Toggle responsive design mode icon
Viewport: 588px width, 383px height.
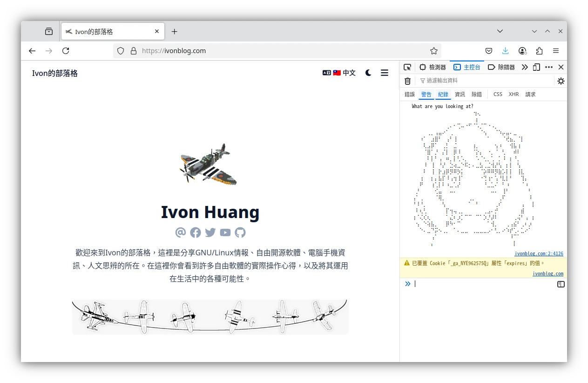tap(536, 67)
